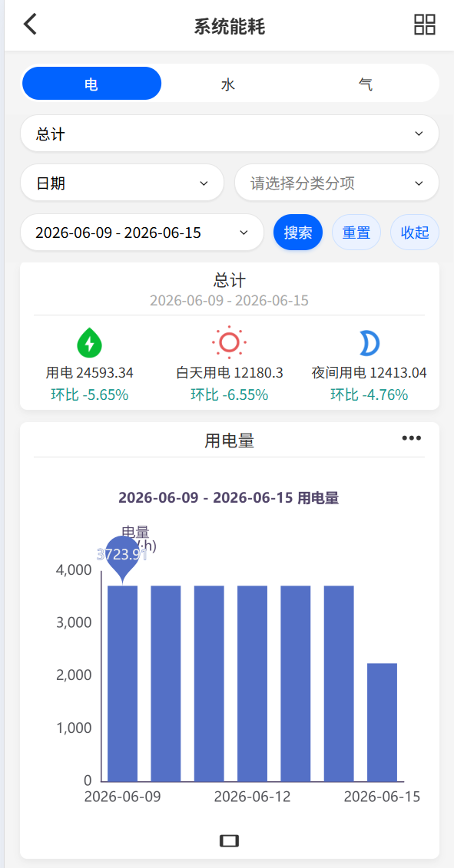Viewport: 454px width, 868px height.
Task: Click the bar above the 2026-06-12 label
Action: click(x=252, y=683)
